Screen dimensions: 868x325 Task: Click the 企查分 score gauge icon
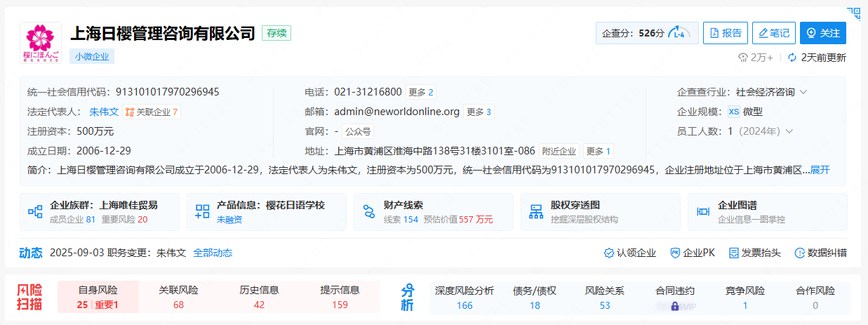point(679,33)
